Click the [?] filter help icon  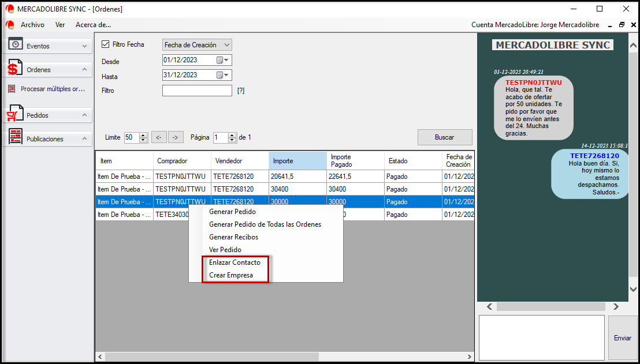point(241,91)
